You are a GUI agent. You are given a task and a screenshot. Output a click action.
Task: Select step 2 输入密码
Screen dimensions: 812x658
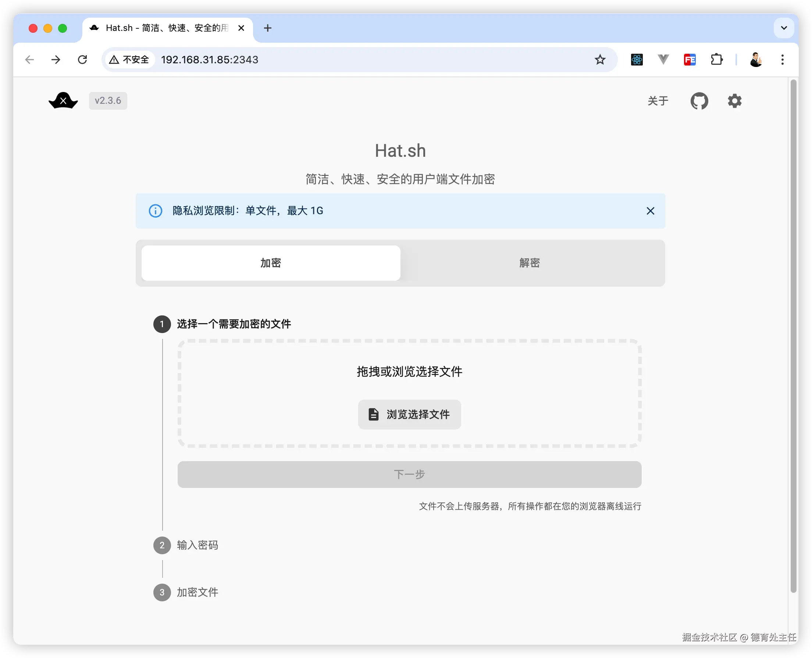pos(186,545)
